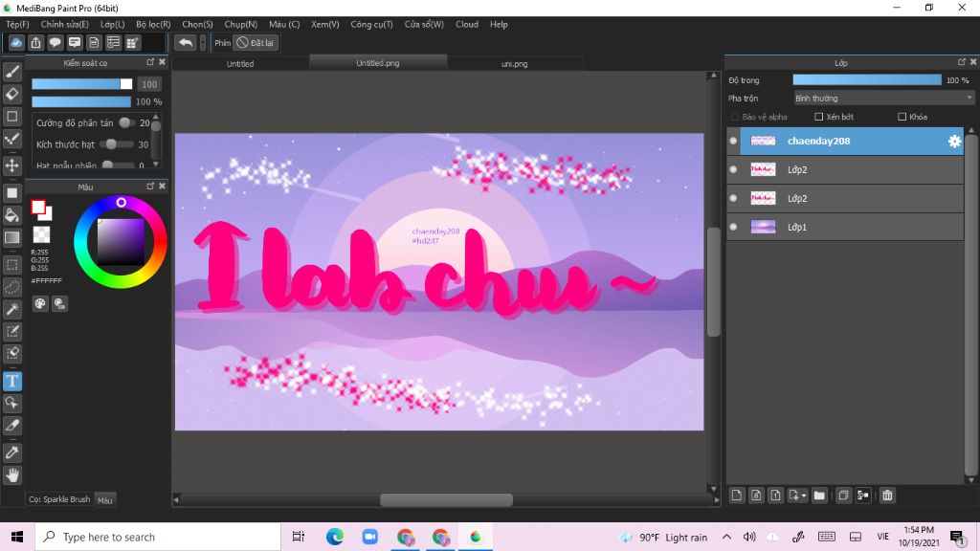Close the Màu color panel

click(162, 187)
